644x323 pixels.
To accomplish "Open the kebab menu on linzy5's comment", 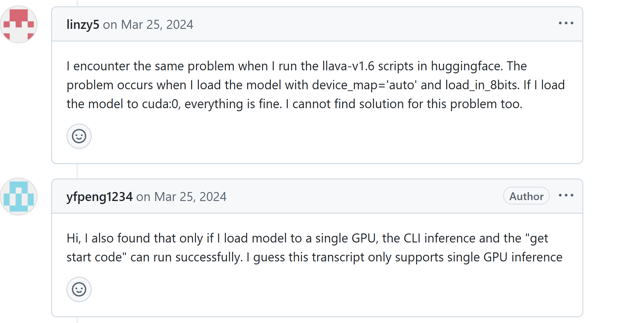I will pyautogui.click(x=566, y=23).
